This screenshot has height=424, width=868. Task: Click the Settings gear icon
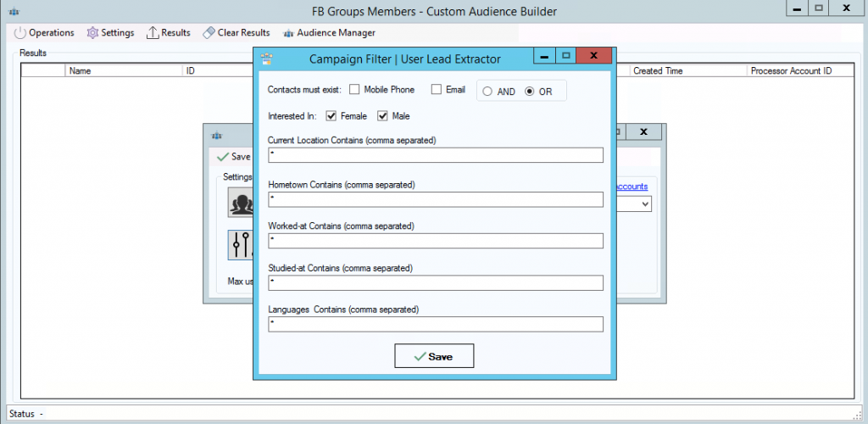(x=92, y=33)
